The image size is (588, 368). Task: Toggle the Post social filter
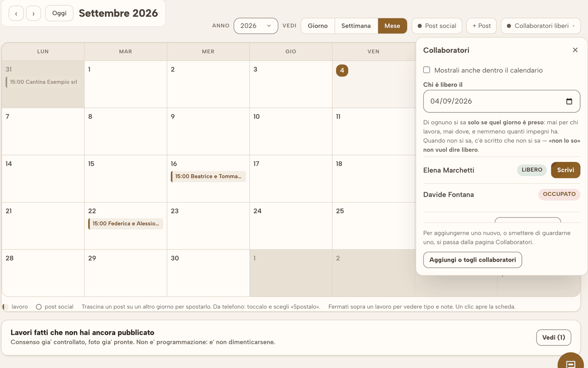[x=437, y=26]
